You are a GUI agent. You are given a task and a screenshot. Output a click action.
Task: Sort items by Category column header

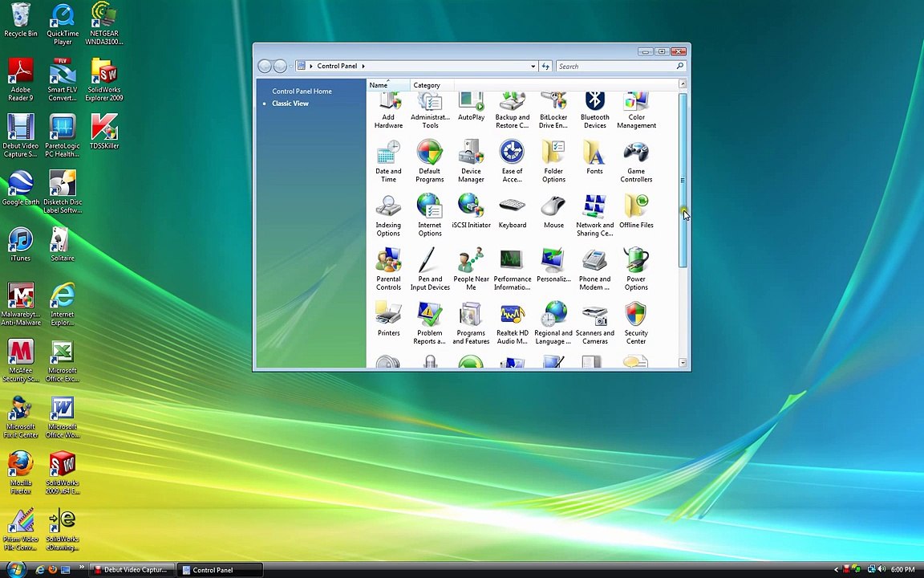427,85
